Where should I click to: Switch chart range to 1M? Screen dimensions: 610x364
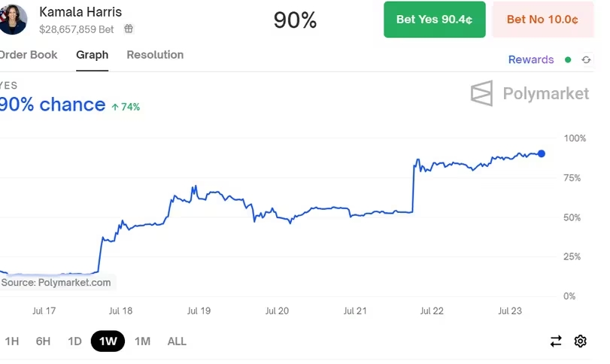[142, 341]
